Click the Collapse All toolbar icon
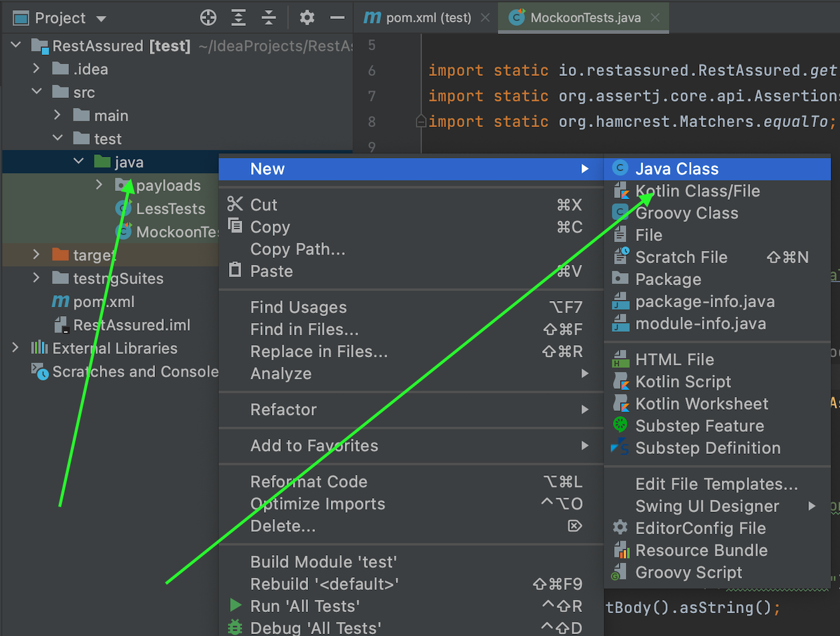 [269, 18]
